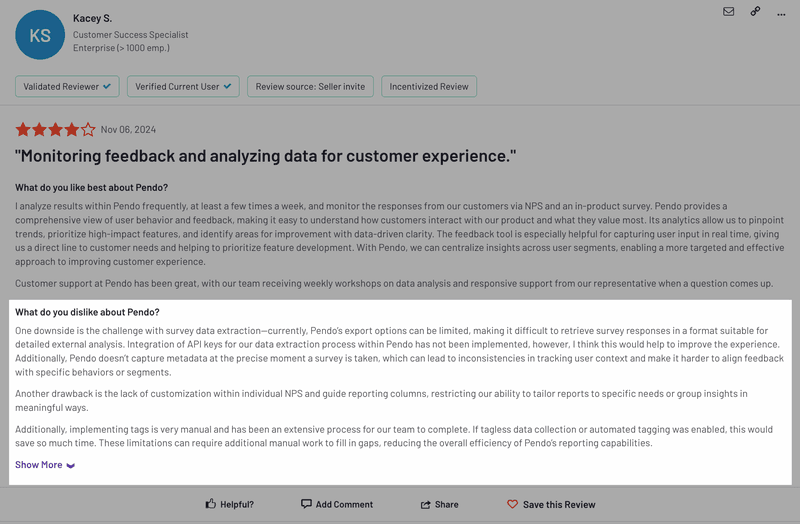This screenshot has width=800, height=524.
Task: Click the Validated Reviewer badge
Action: coord(68,87)
